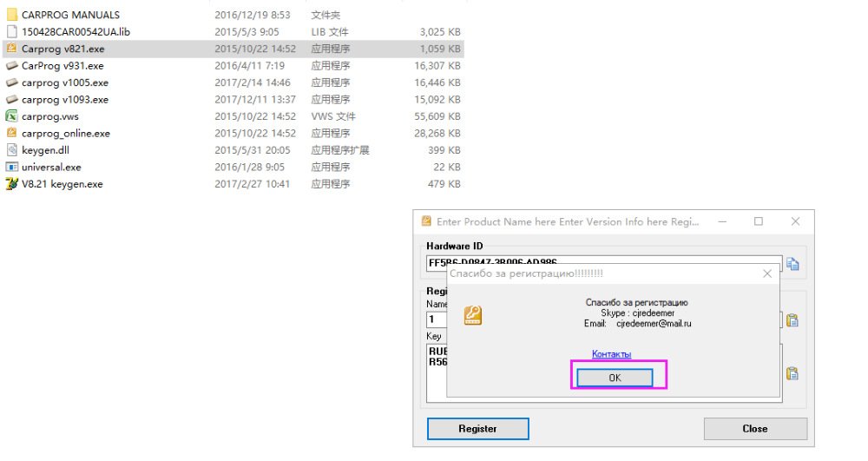868x461 pixels.
Task: Click the Carprog v821.exe file icon
Action: pyautogui.click(x=11, y=49)
